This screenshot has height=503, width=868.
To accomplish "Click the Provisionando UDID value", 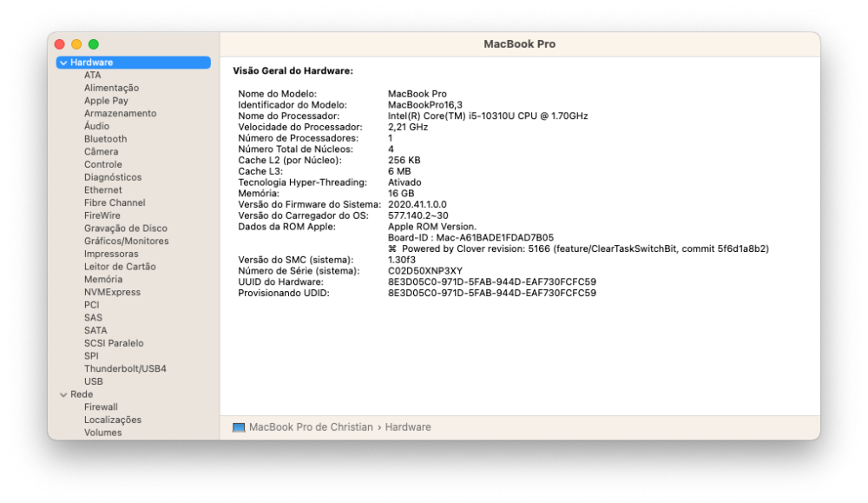I will 491,293.
